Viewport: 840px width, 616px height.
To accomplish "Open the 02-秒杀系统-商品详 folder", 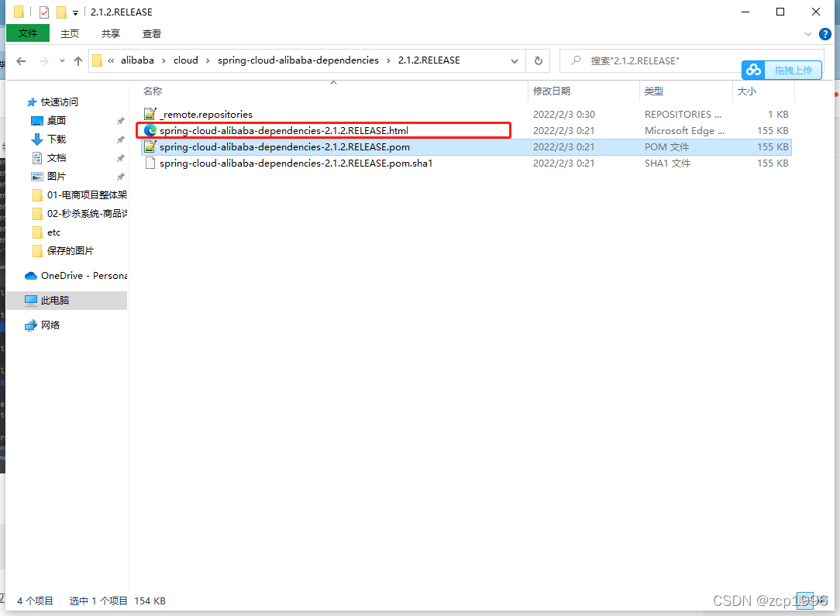I will tap(87, 214).
